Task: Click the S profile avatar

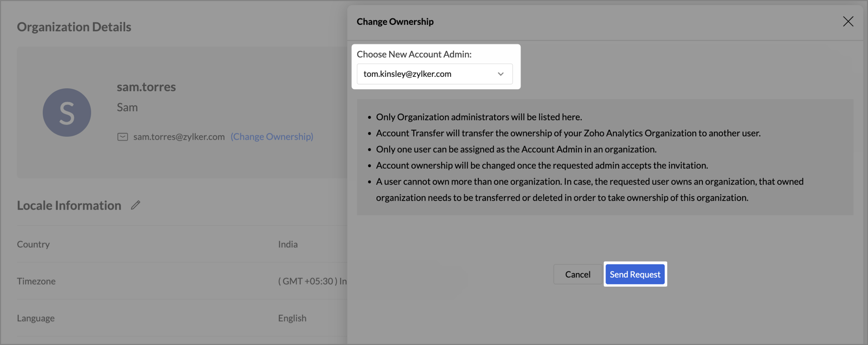Action: point(67,112)
